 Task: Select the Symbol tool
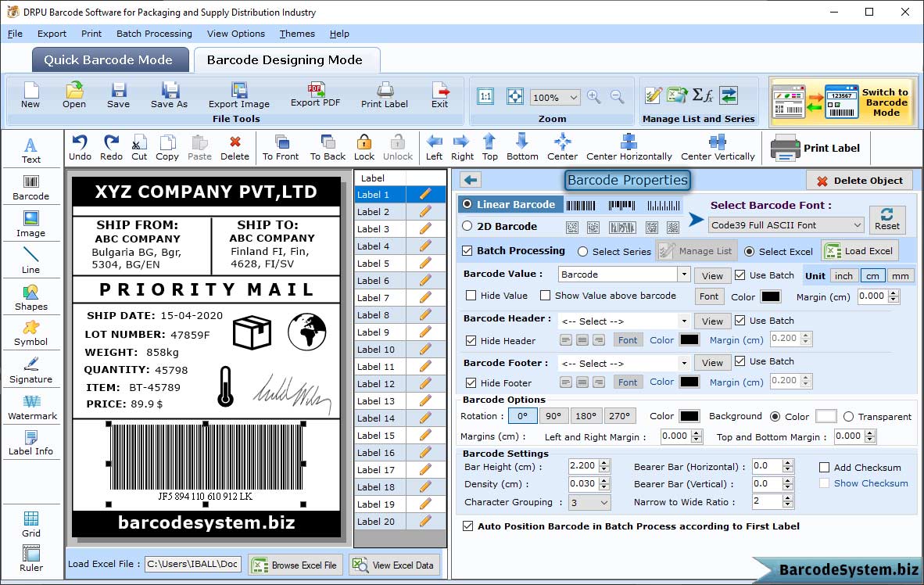pyautogui.click(x=30, y=334)
